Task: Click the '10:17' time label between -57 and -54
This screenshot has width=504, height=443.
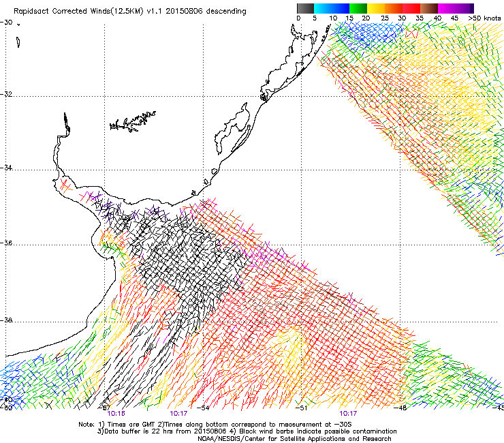Action: [x=178, y=414]
